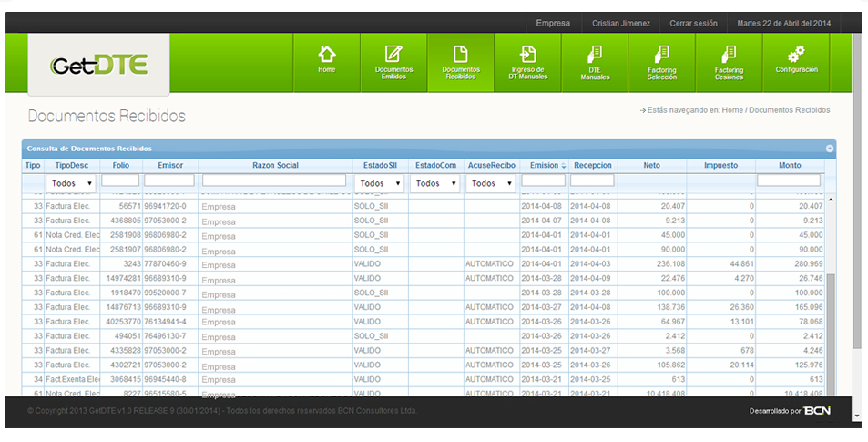Screen dimensions: 868x442
Task: Click the GetDTE logo
Action: pos(98,66)
